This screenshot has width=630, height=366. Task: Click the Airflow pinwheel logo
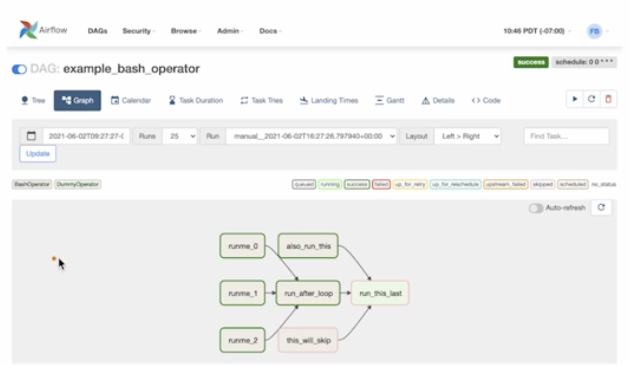click(28, 30)
